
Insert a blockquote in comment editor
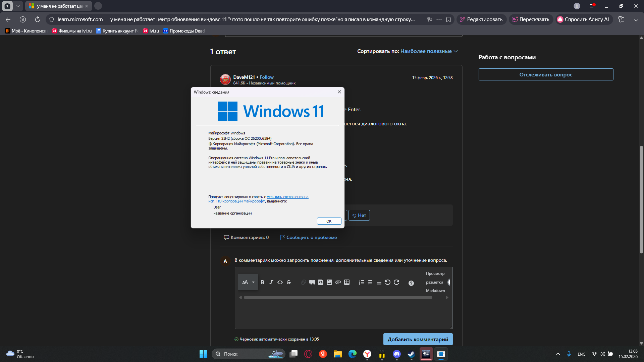312,282
